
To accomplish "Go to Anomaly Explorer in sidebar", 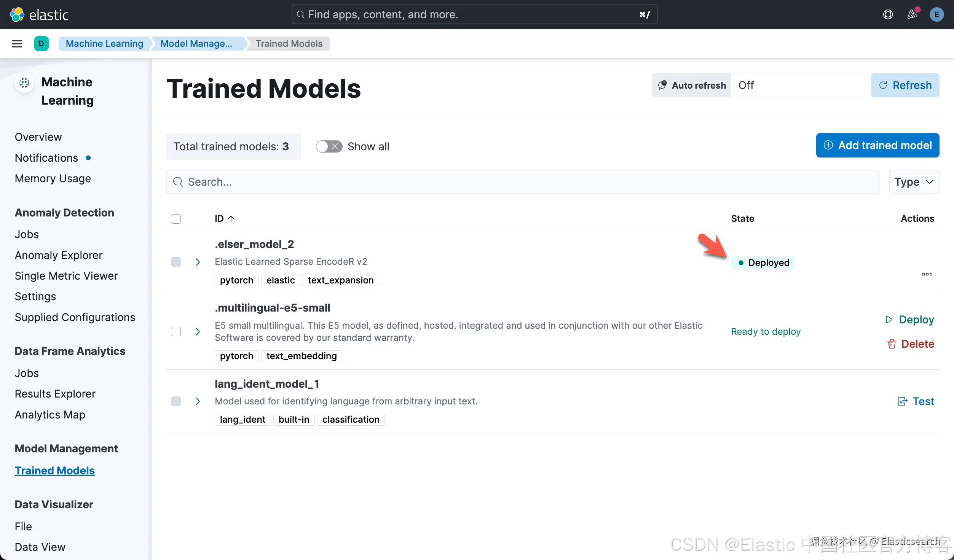I will click(59, 255).
